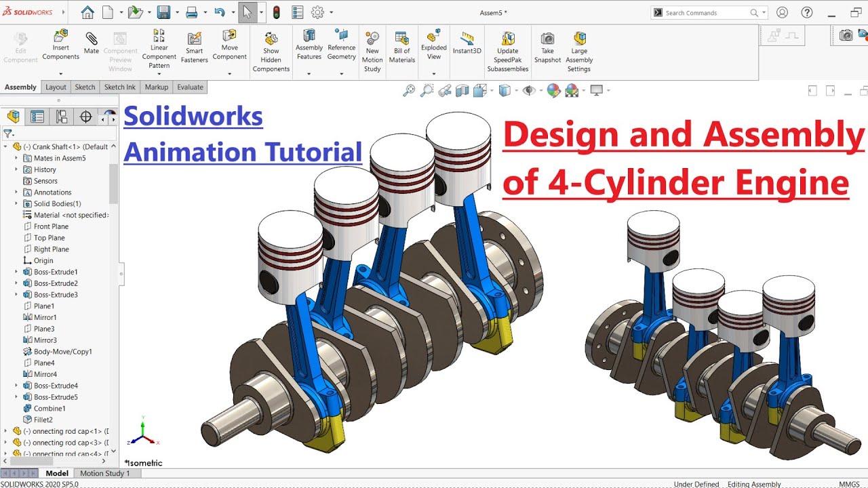Save the assembly with the floppy disk icon
868x488 pixels.
(163, 12)
